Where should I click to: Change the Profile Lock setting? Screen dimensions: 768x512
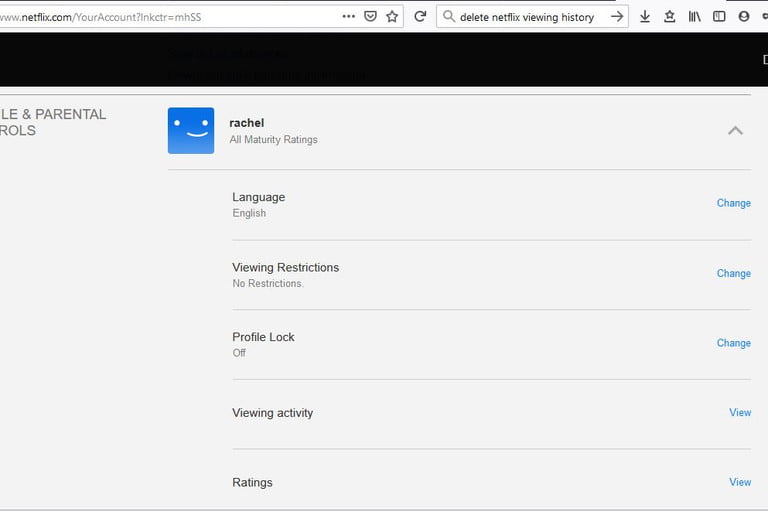[x=734, y=343]
